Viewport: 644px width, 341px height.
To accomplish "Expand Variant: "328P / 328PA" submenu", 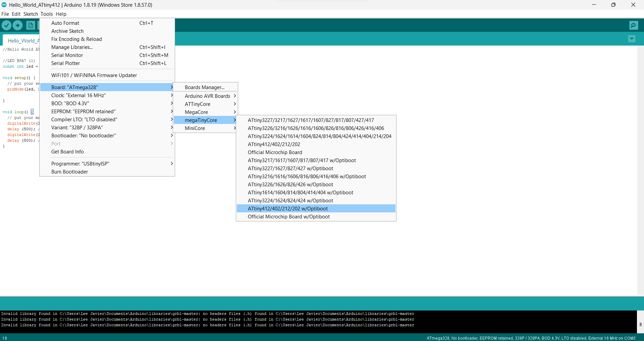I will pyautogui.click(x=107, y=128).
